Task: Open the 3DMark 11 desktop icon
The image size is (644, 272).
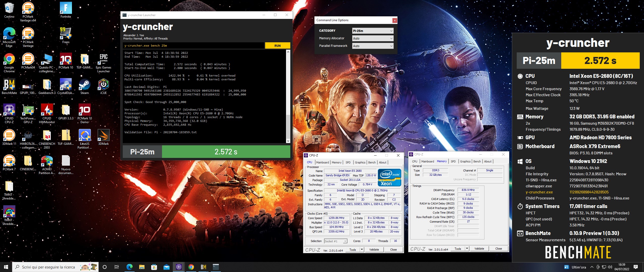Action: tap(9, 137)
